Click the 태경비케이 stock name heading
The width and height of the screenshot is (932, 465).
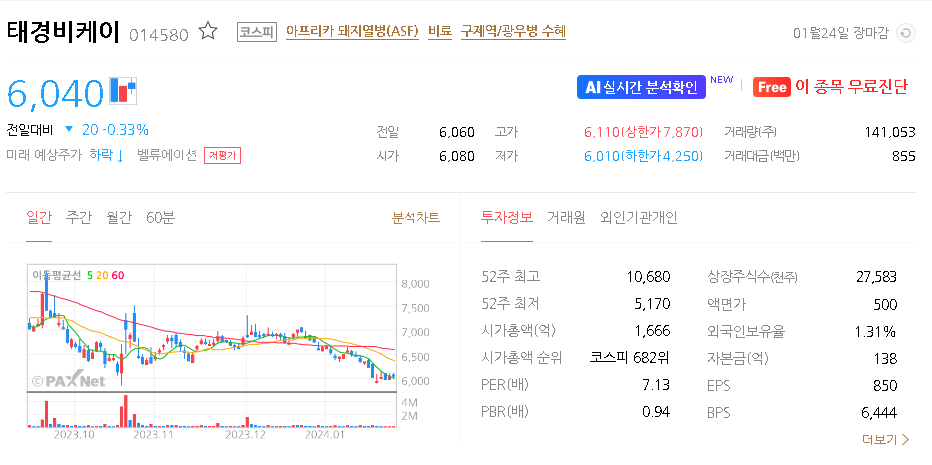(x=64, y=32)
